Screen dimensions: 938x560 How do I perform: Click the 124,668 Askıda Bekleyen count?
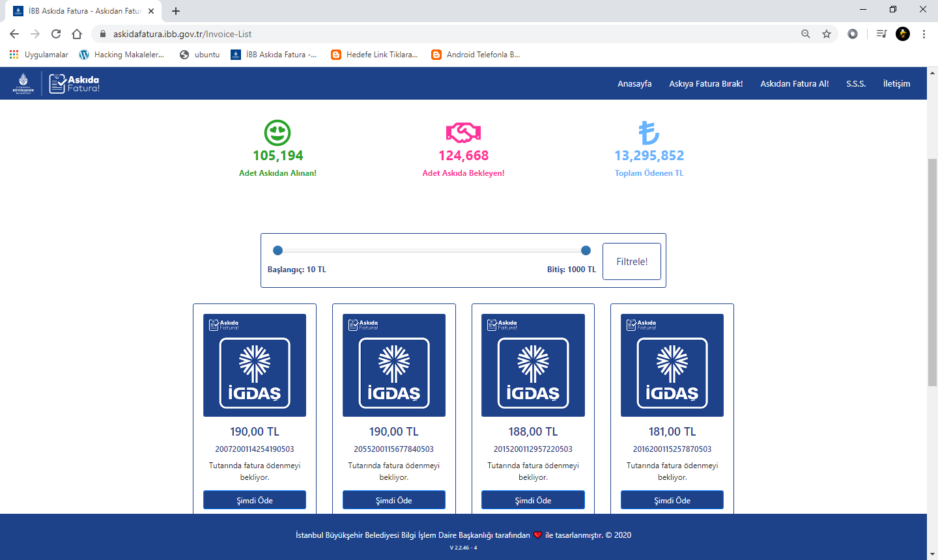pos(463,156)
